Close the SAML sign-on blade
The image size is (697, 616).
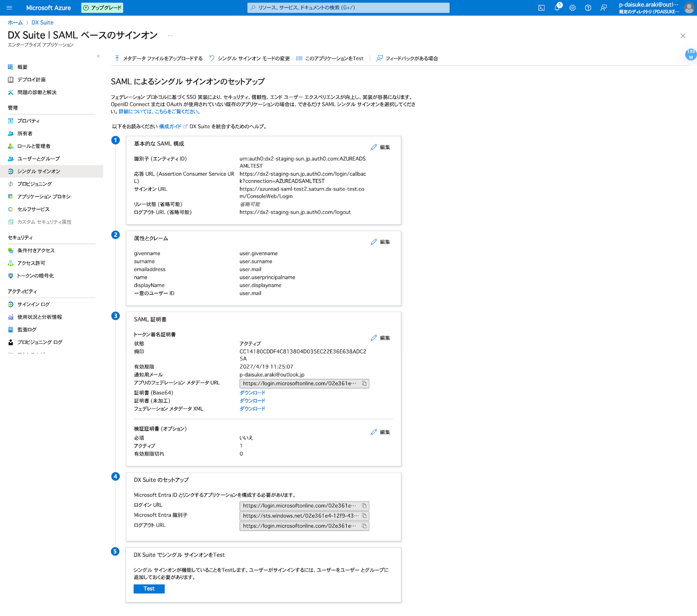click(x=683, y=36)
